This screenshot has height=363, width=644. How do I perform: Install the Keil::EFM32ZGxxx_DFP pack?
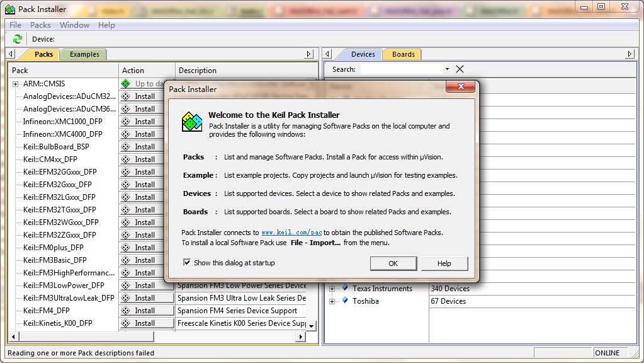coord(142,235)
